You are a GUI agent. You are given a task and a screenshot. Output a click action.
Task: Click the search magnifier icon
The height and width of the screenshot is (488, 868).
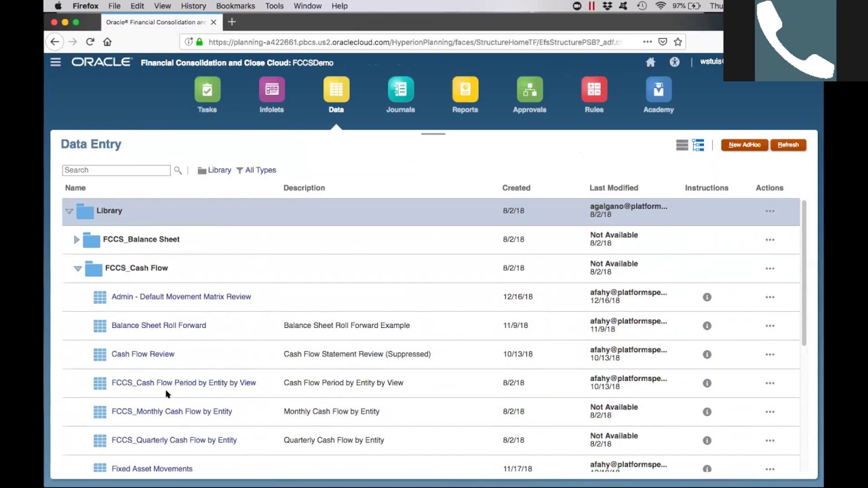click(x=178, y=170)
